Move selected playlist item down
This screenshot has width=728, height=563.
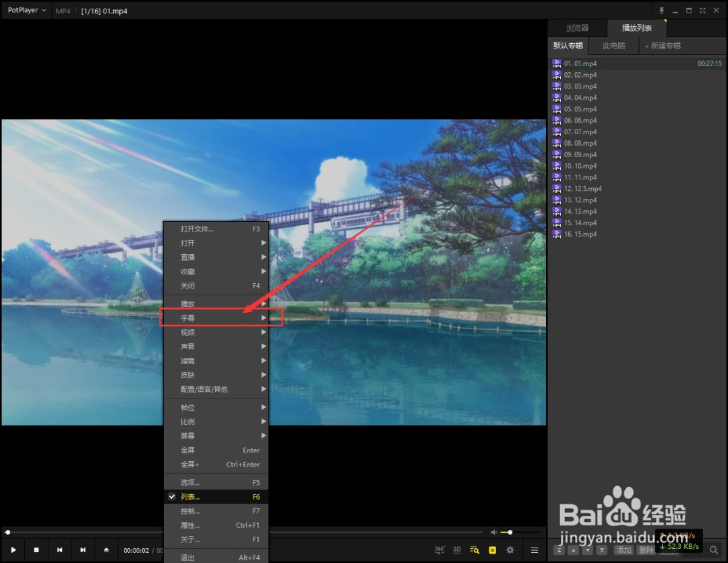click(588, 550)
